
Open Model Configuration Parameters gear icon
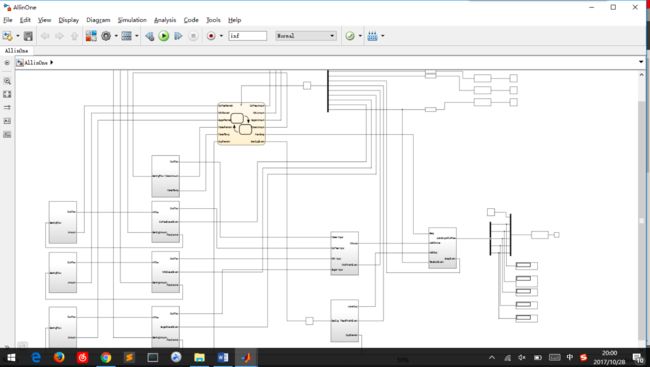click(x=106, y=36)
